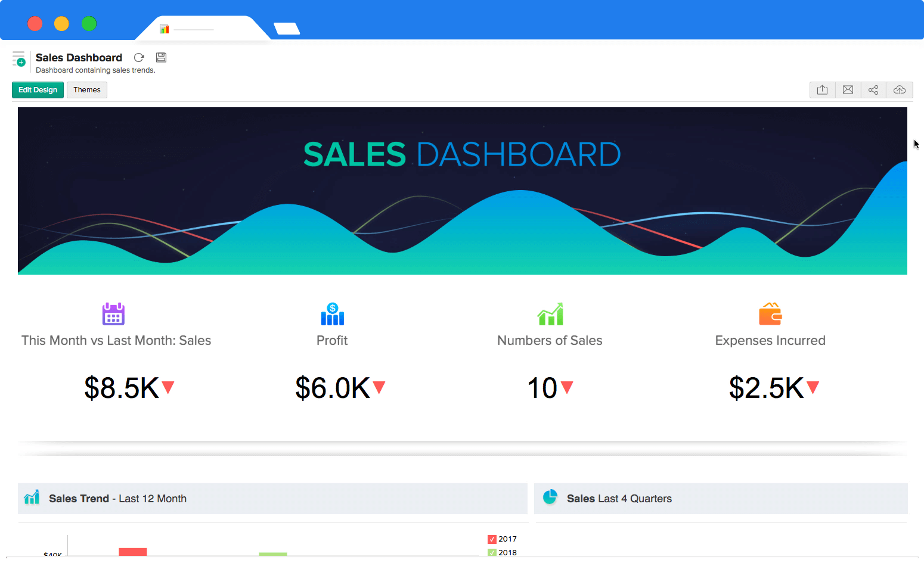Viewport: 924px width, 566px height.
Task: Click the red down arrow beside $8.5K
Action: coord(168,387)
